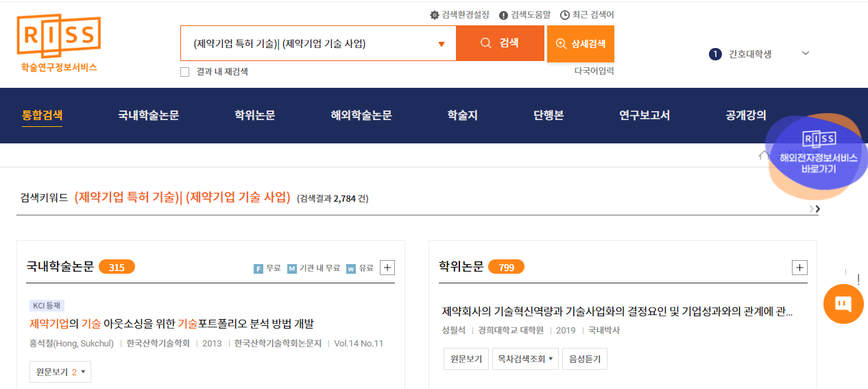
Task: Click the 국내박사 degree label
Action: pos(604,330)
